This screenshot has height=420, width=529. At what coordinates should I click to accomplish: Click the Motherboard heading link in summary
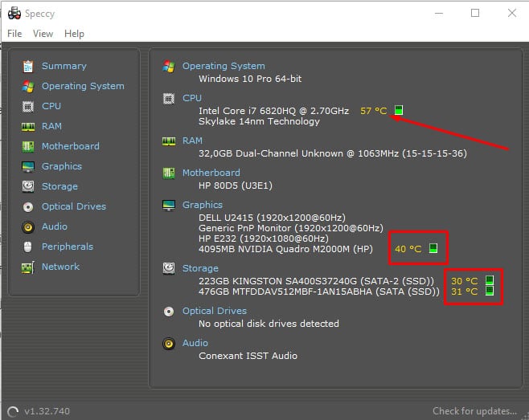tap(211, 173)
